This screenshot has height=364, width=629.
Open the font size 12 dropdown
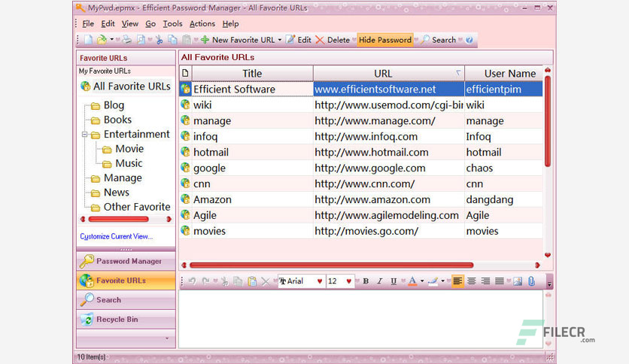pos(348,281)
